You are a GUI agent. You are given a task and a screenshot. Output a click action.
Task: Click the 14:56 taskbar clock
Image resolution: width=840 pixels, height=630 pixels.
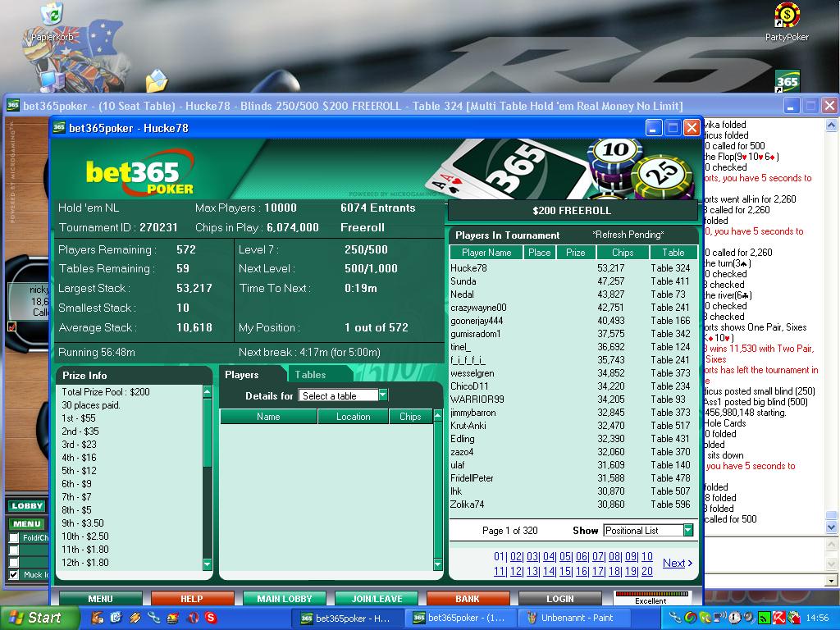click(x=817, y=618)
